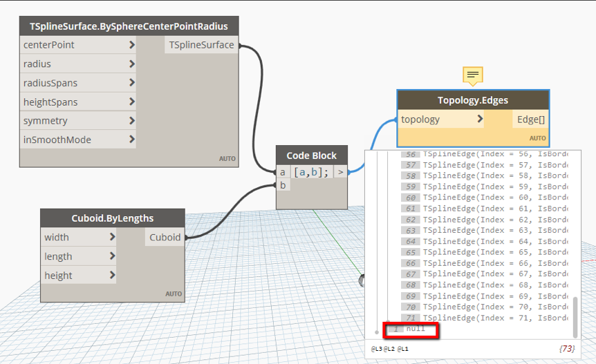Click the symmetry input port chevron

pyautogui.click(x=131, y=121)
